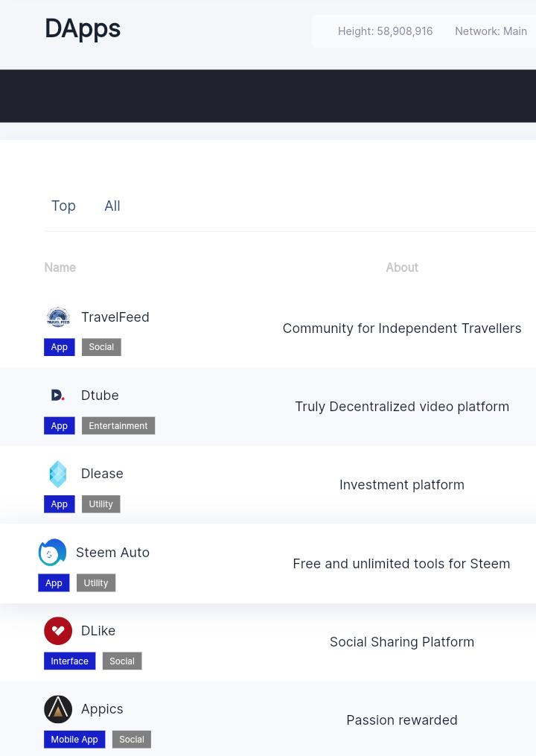Open the Steem Auto name link

tap(113, 553)
